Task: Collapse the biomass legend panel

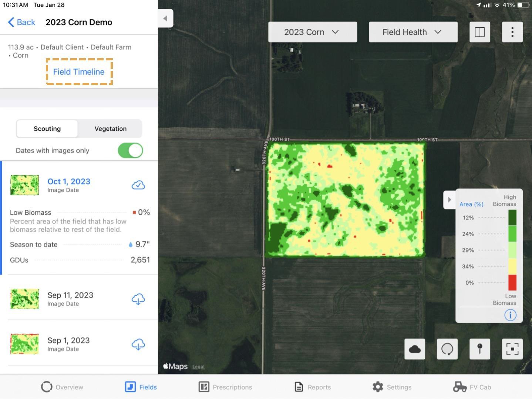Action: pos(449,200)
